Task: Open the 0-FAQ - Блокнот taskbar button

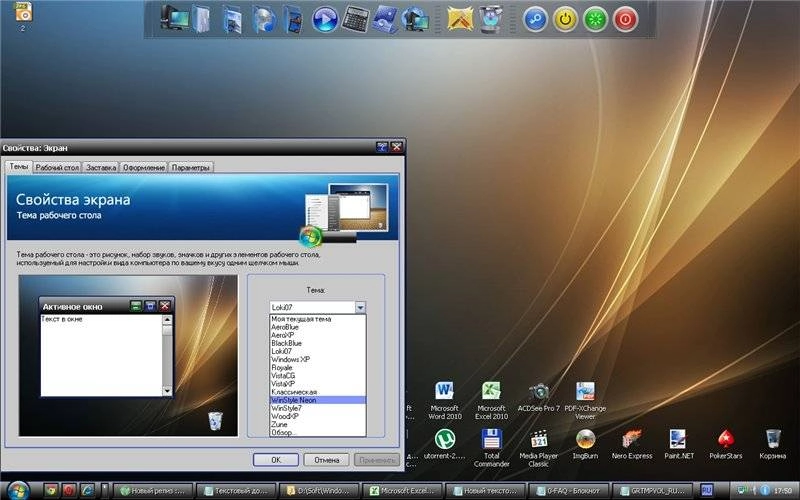Action: [x=568, y=491]
